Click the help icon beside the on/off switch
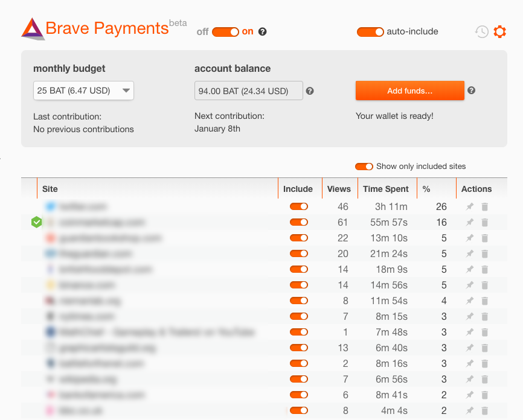The image size is (523, 420). point(263,31)
